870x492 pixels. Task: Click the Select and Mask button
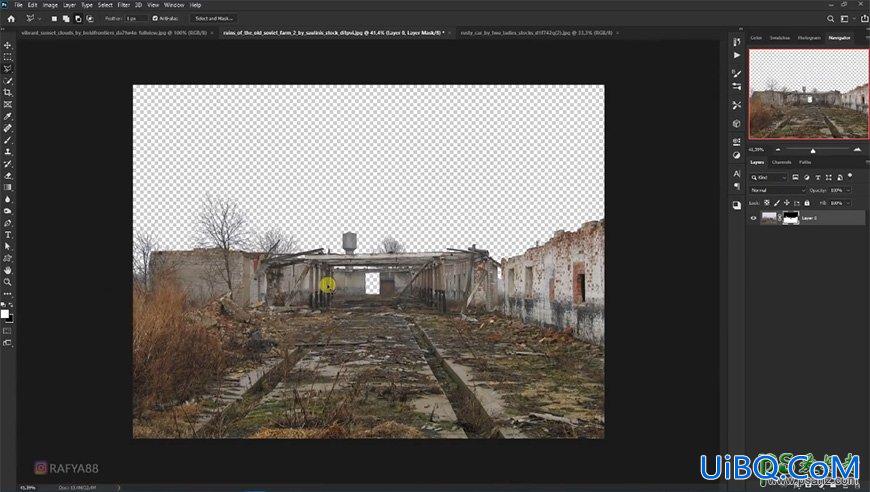pos(214,18)
